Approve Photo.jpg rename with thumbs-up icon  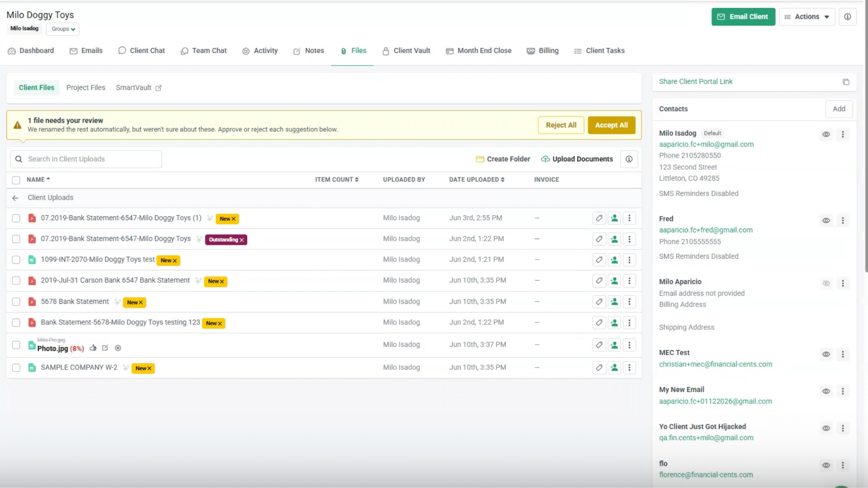point(93,348)
